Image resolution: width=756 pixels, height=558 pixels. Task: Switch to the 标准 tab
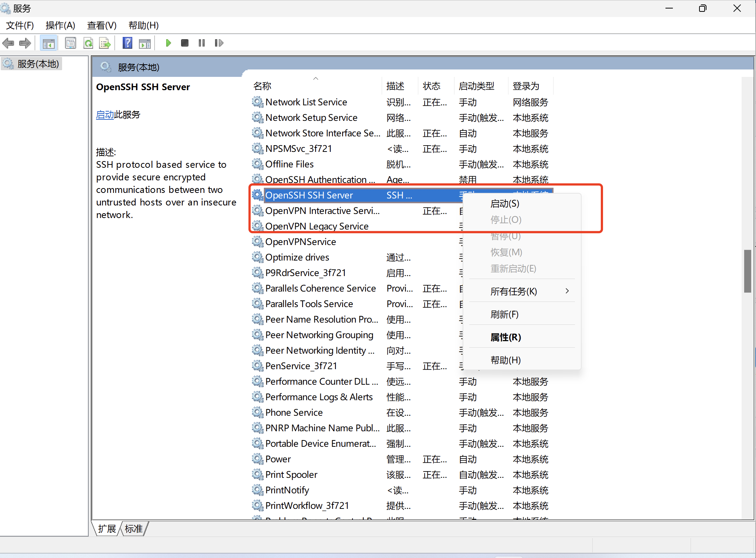tap(133, 529)
